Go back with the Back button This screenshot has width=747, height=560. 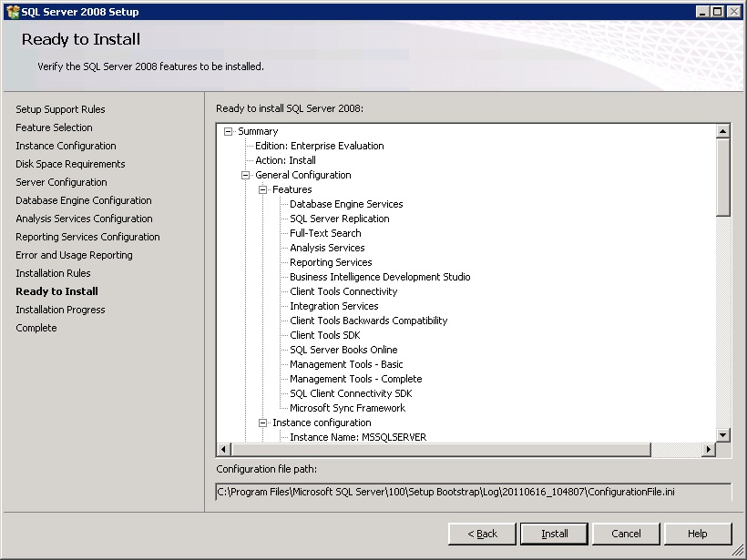pos(482,534)
